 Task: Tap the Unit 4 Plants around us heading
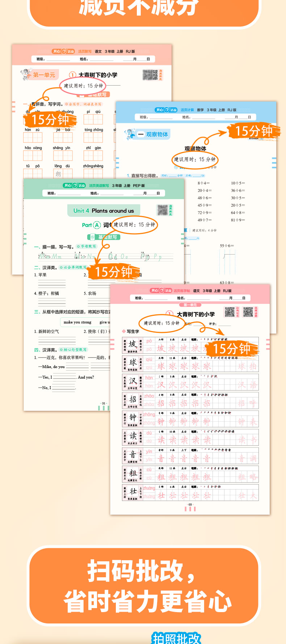click(x=104, y=211)
